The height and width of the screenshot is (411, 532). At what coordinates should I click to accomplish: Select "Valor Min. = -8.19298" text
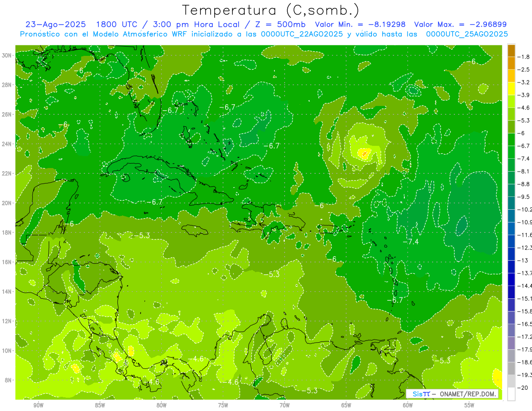pyautogui.click(x=360, y=24)
